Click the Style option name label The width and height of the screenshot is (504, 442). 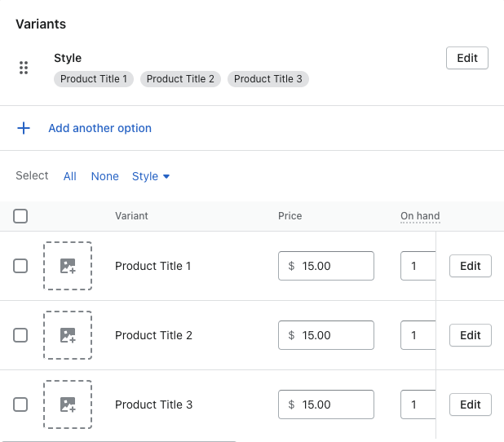(x=68, y=58)
